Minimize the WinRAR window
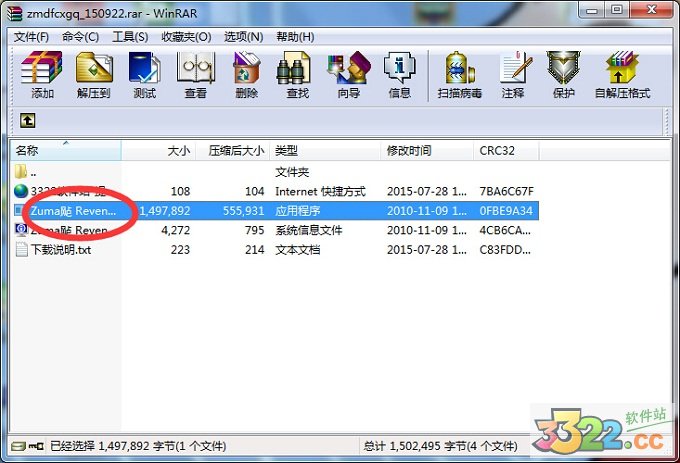 point(592,10)
